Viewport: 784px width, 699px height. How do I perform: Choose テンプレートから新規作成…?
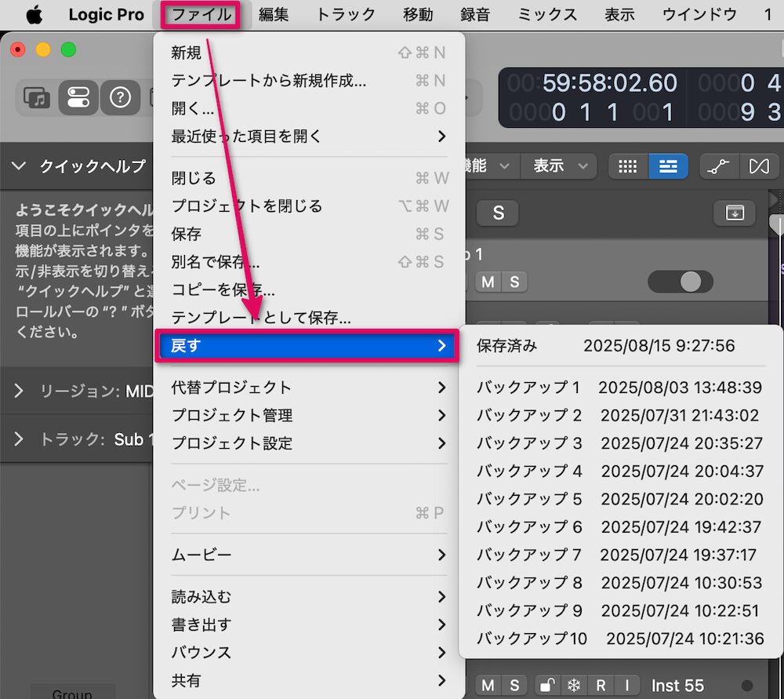[x=308, y=81]
